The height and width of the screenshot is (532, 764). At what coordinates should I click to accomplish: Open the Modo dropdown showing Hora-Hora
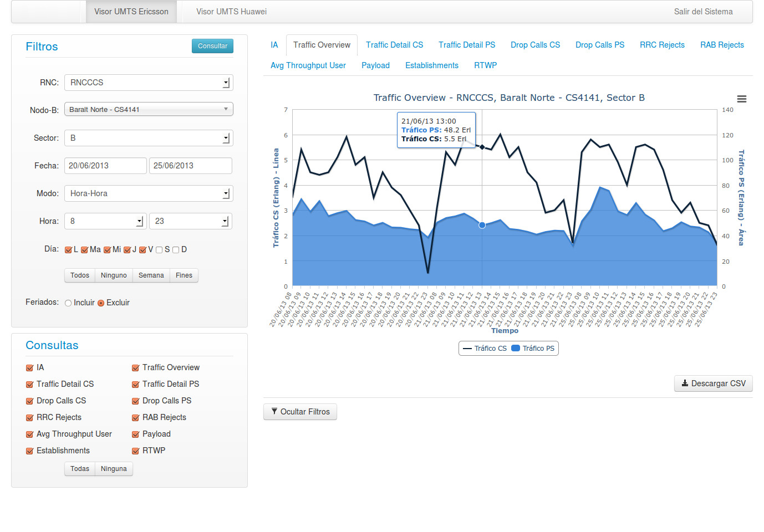coord(149,193)
